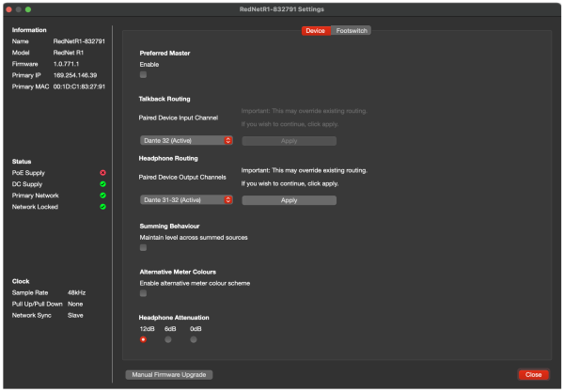Switch to the Device tab

(x=316, y=31)
